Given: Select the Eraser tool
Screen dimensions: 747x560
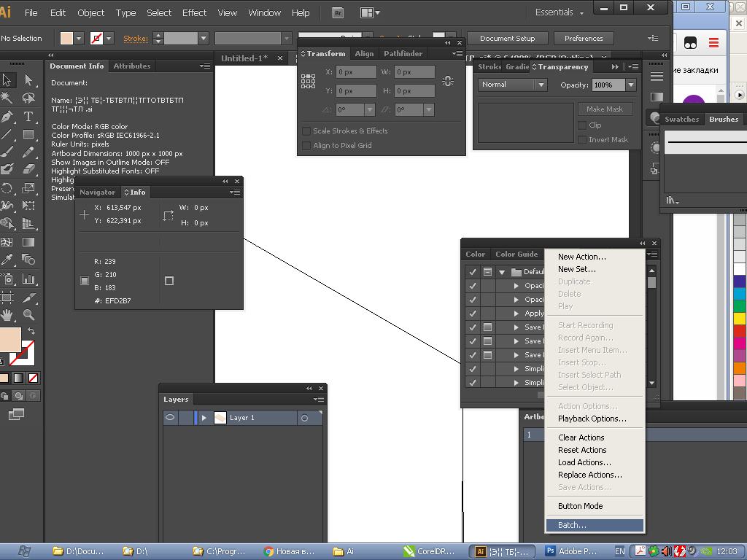Looking at the screenshot, I should [28, 169].
